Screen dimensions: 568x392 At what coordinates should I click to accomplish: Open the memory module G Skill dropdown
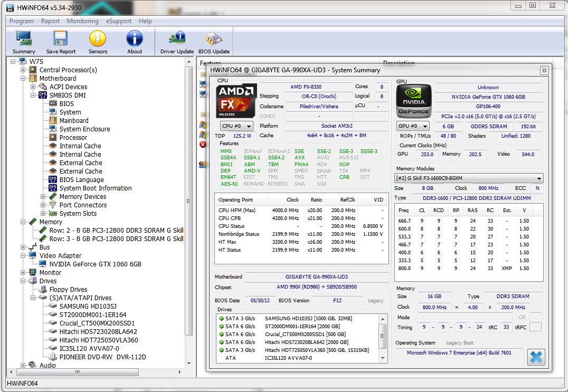[x=469, y=178]
